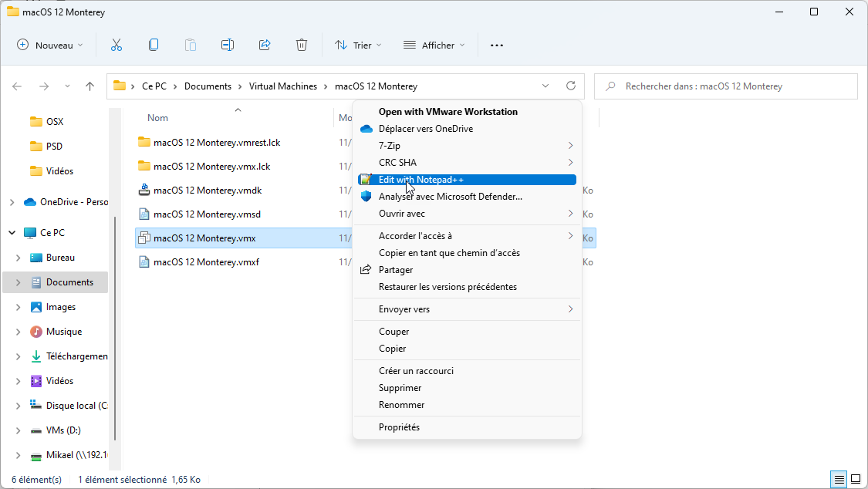Open Disque local (C:) in sidebar
The width and height of the screenshot is (868, 489).
(69, 406)
